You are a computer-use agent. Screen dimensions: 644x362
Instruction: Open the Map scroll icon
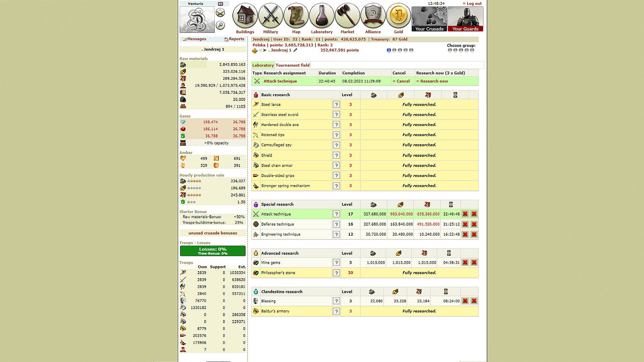(x=296, y=16)
